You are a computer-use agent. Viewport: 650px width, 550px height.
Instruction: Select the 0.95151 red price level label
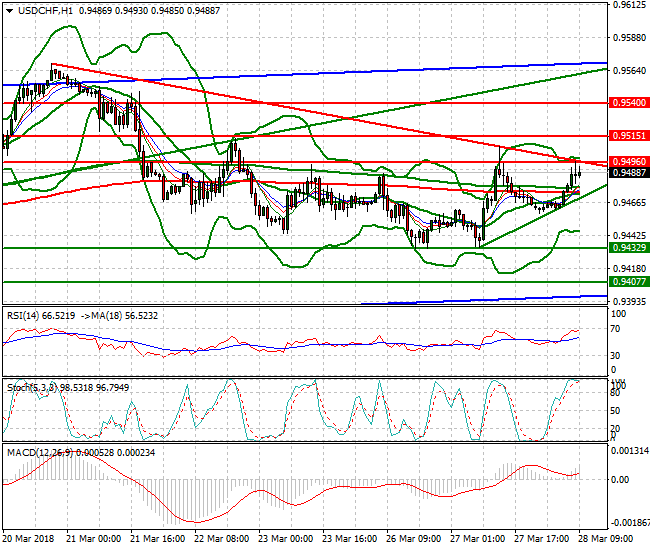click(629, 136)
